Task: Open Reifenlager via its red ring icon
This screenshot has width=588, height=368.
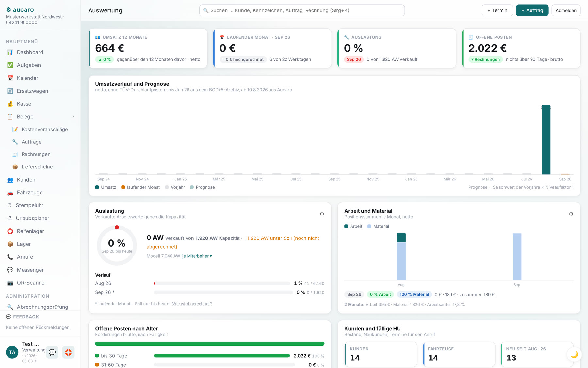Action: click(10, 231)
